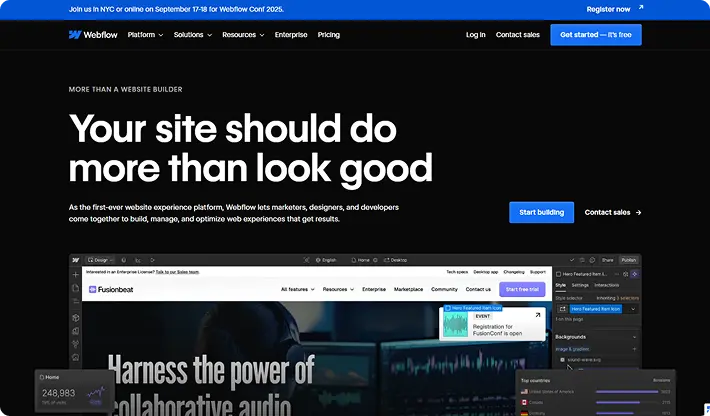This screenshot has width=710, height=416.
Task: Click the element icon beside Hero Featured Item title
Action: point(558,274)
